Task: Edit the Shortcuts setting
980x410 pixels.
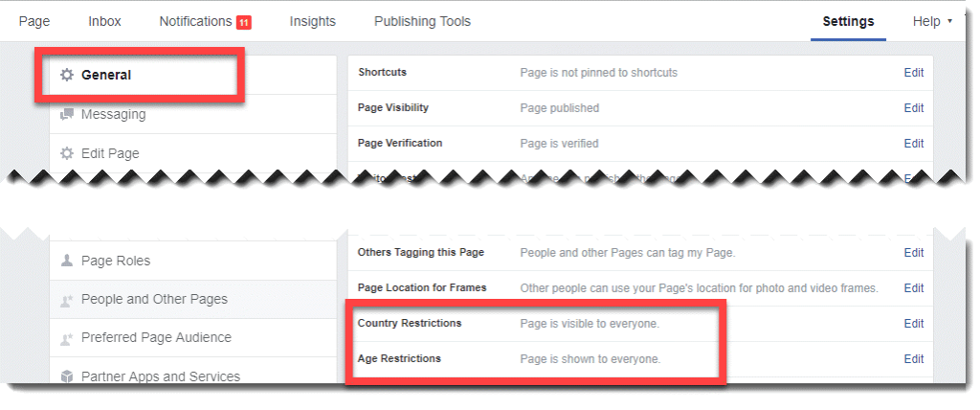Action: point(914,73)
